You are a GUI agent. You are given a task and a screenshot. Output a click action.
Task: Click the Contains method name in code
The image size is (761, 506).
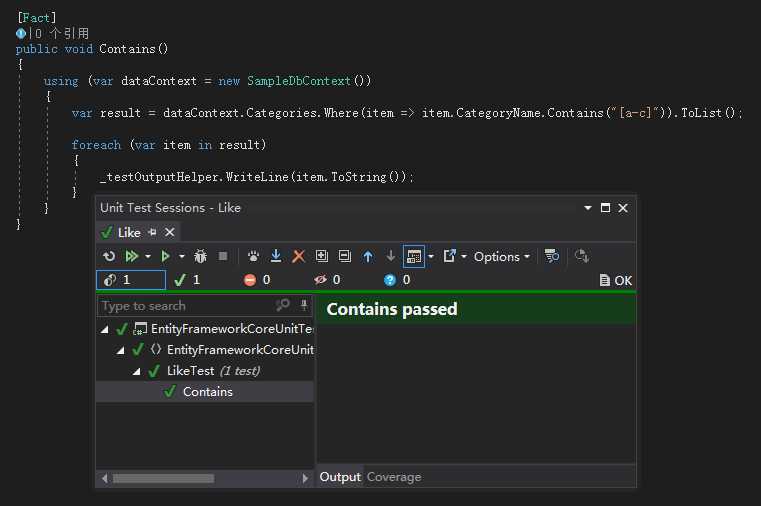[x=127, y=49]
